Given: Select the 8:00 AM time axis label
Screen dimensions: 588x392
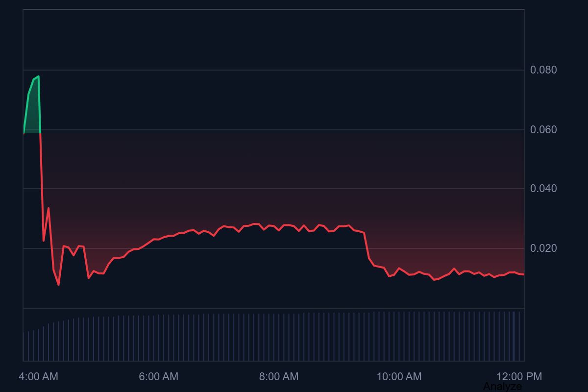Looking at the screenshot, I should pyautogui.click(x=278, y=376).
